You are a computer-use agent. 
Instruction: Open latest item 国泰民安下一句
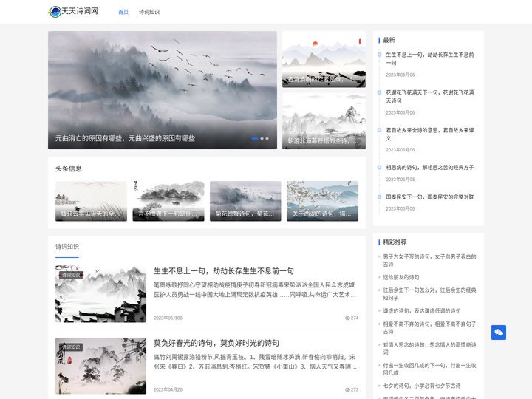[x=429, y=197]
